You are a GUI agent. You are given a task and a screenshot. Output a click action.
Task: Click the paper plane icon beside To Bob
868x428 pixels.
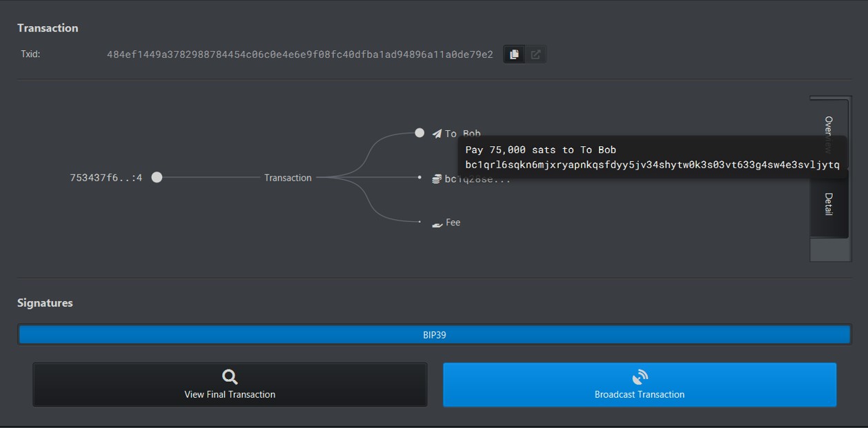(437, 134)
